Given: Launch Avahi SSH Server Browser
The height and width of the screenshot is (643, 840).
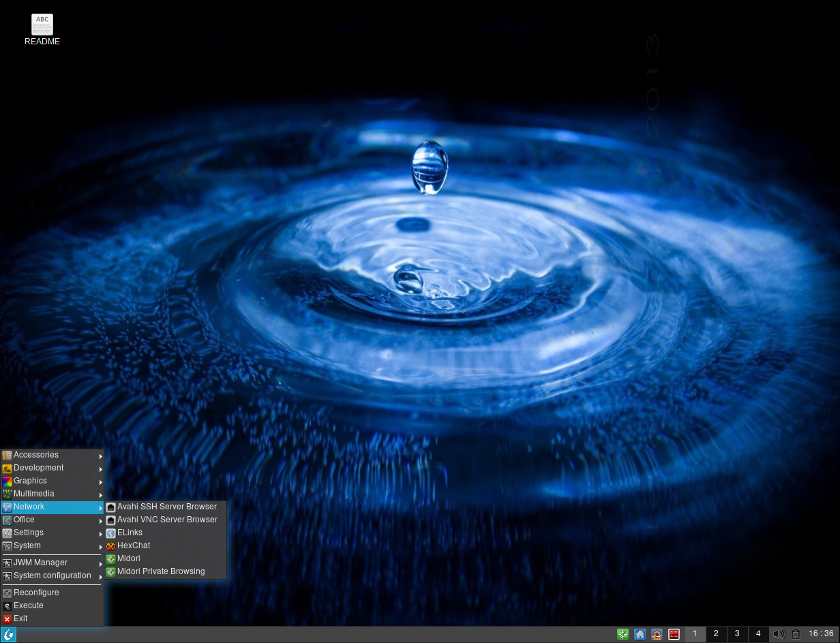Looking at the screenshot, I should click(x=166, y=507).
